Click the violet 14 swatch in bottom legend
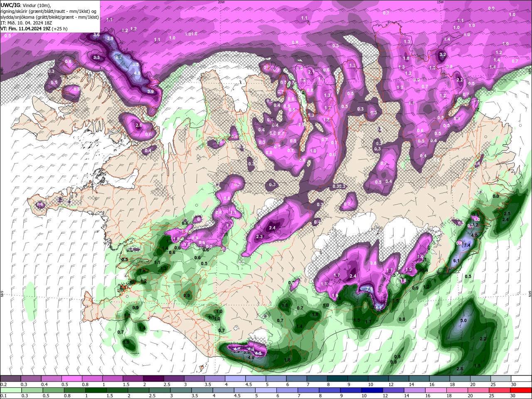The width and height of the screenshot is (532, 399). (x=415, y=390)
